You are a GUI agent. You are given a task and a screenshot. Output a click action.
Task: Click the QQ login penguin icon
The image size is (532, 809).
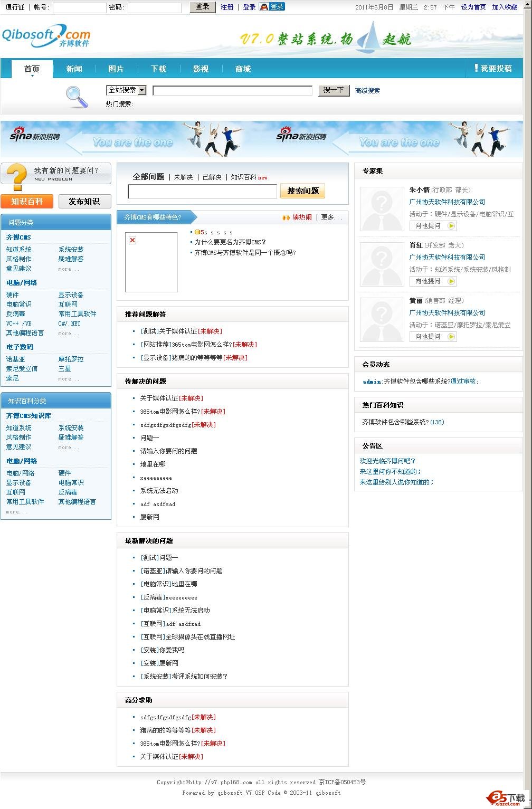[272, 7]
